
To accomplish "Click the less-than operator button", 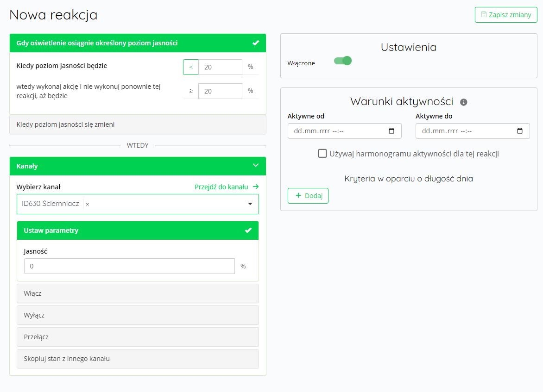I will point(191,67).
